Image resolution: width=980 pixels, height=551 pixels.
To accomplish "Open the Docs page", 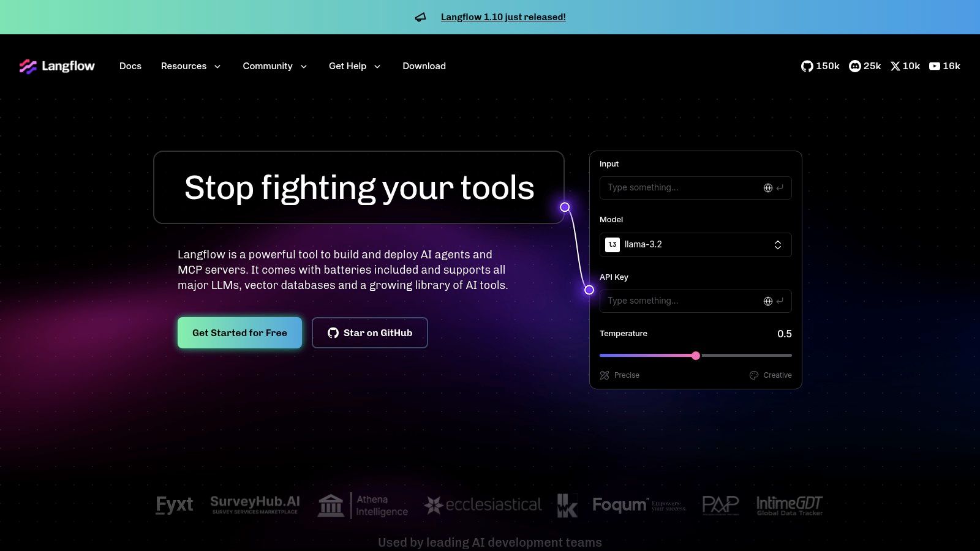I will click(130, 66).
